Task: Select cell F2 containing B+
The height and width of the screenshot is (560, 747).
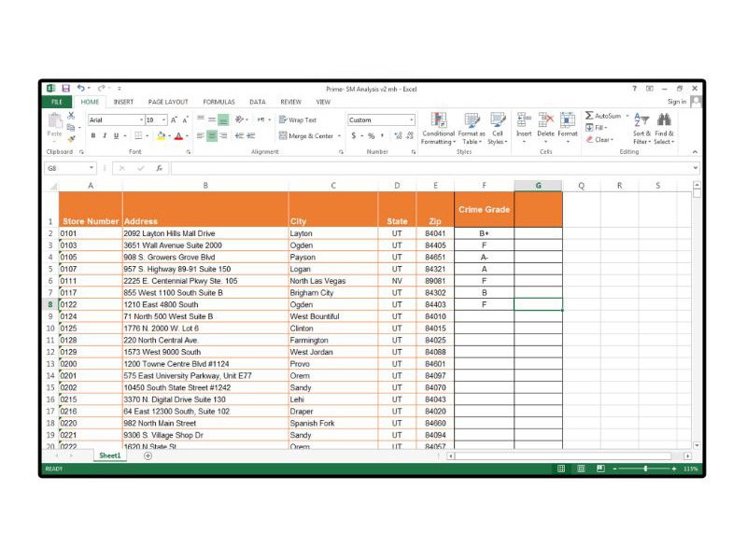Action: coord(484,233)
